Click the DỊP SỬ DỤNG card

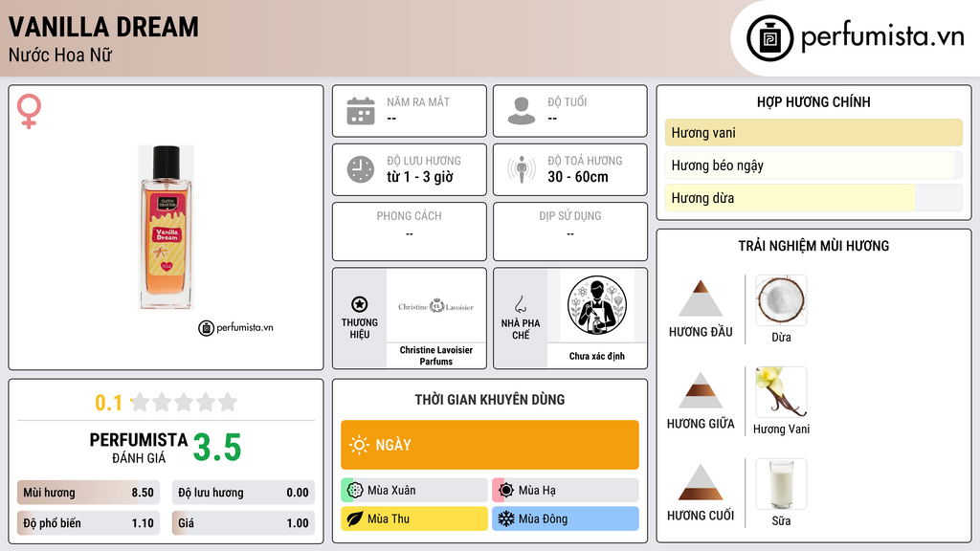[x=570, y=231]
